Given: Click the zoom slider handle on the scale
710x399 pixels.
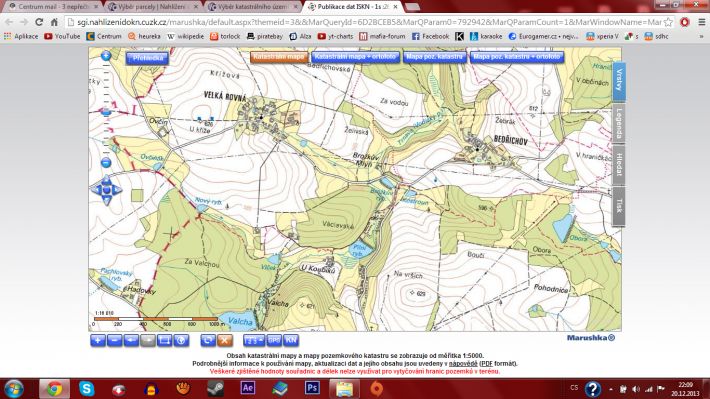Looking at the screenshot, I should [x=106, y=112].
